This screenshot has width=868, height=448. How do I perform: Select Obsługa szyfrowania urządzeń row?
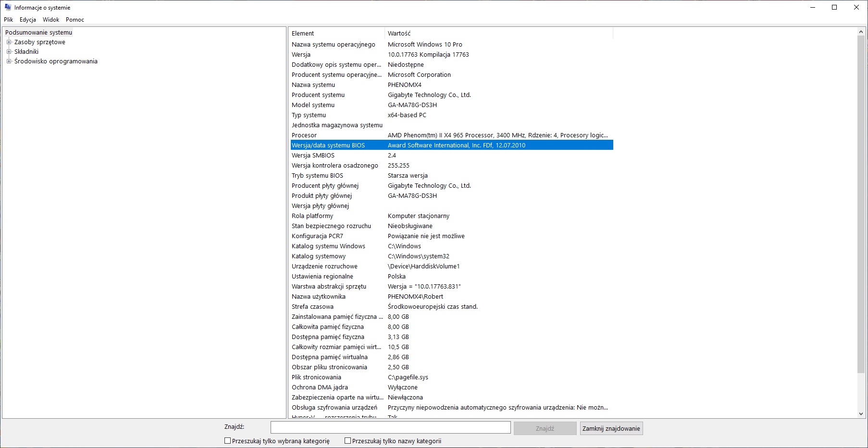click(452, 408)
